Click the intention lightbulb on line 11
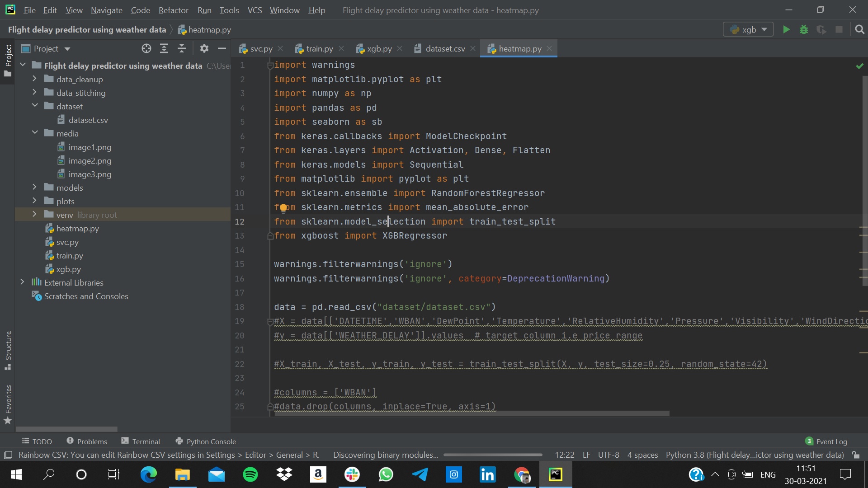 click(x=283, y=208)
